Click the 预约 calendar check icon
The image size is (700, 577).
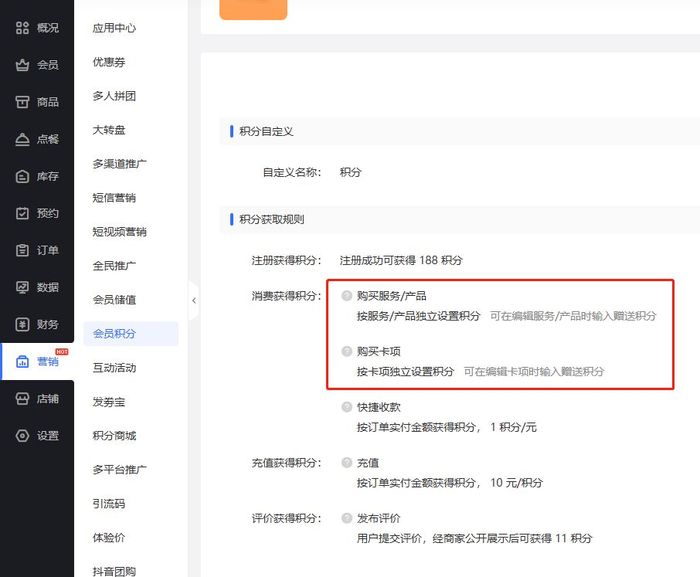(22, 213)
